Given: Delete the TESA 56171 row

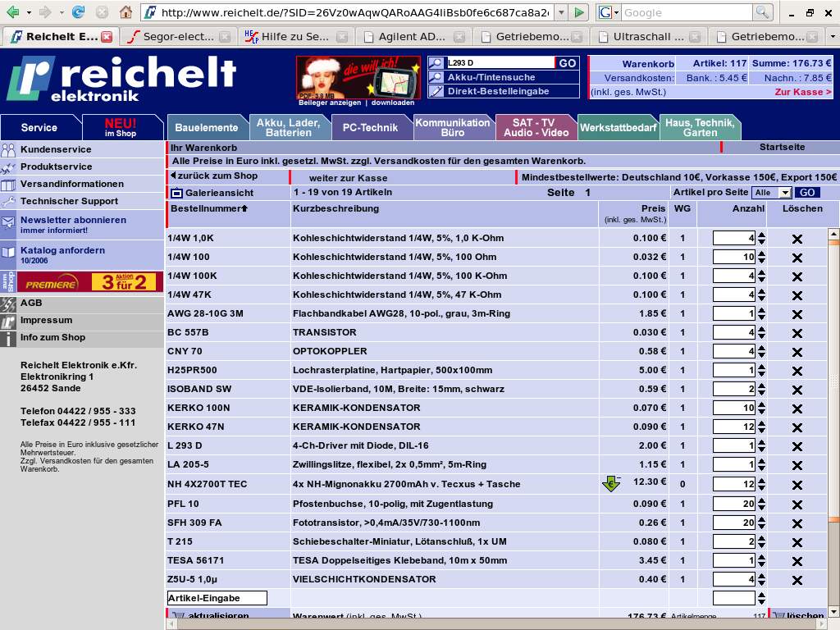Looking at the screenshot, I should (797, 561).
